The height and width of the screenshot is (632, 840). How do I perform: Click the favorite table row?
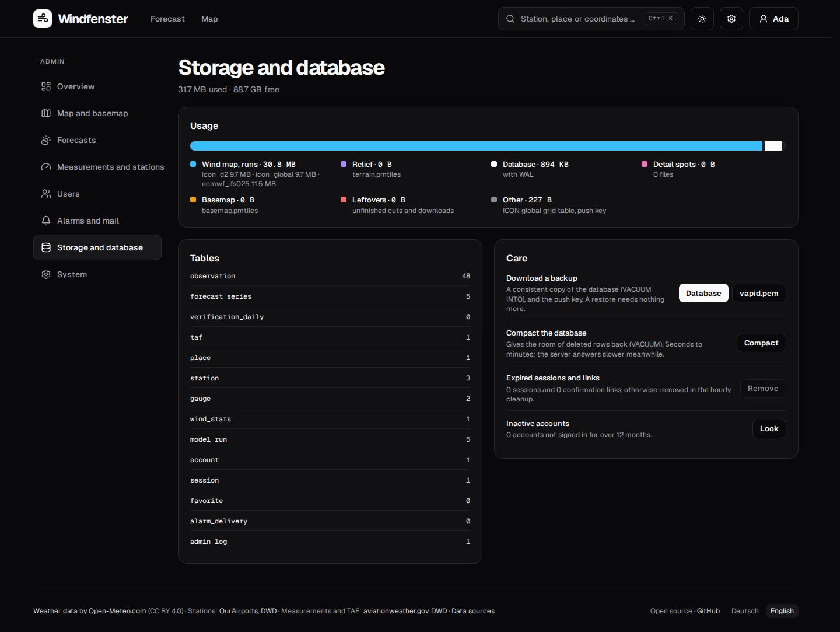[x=330, y=501]
